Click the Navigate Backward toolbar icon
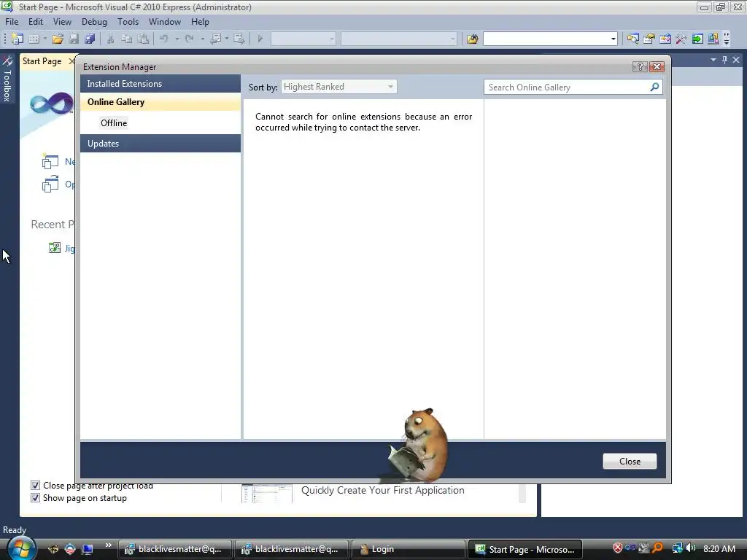Viewport: 747px width, 560px height. (x=216, y=39)
